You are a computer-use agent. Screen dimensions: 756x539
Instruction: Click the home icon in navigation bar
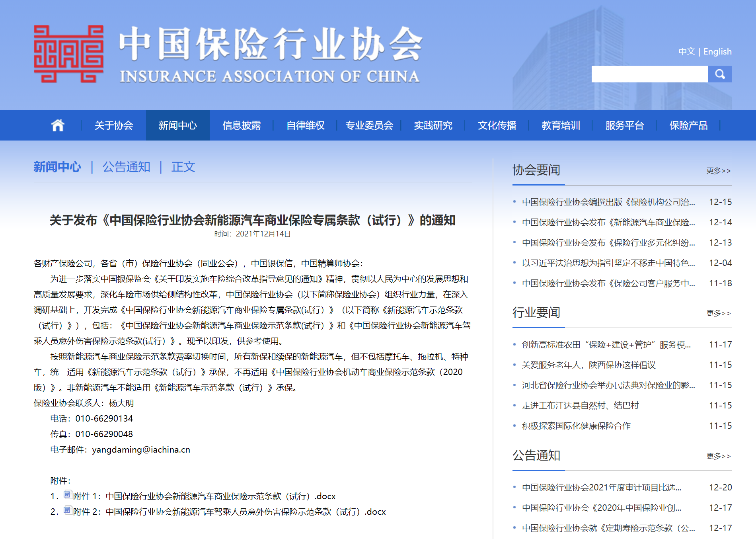tap(58, 125)
